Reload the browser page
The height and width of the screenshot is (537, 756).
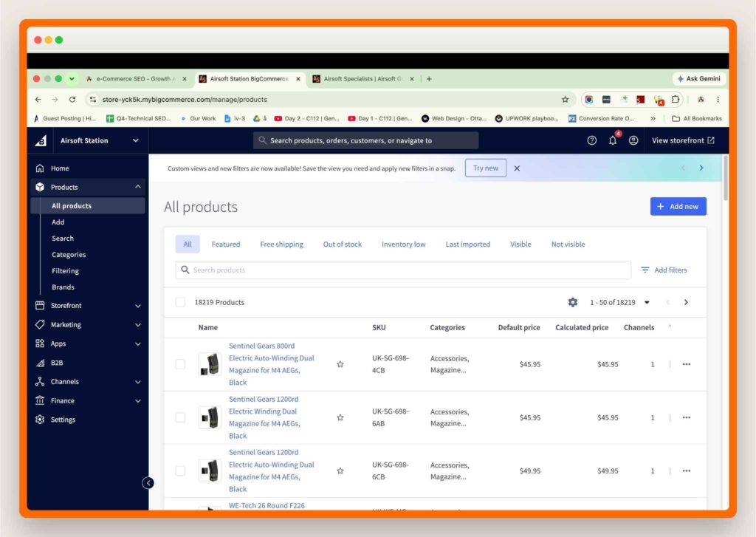[72, 100]
